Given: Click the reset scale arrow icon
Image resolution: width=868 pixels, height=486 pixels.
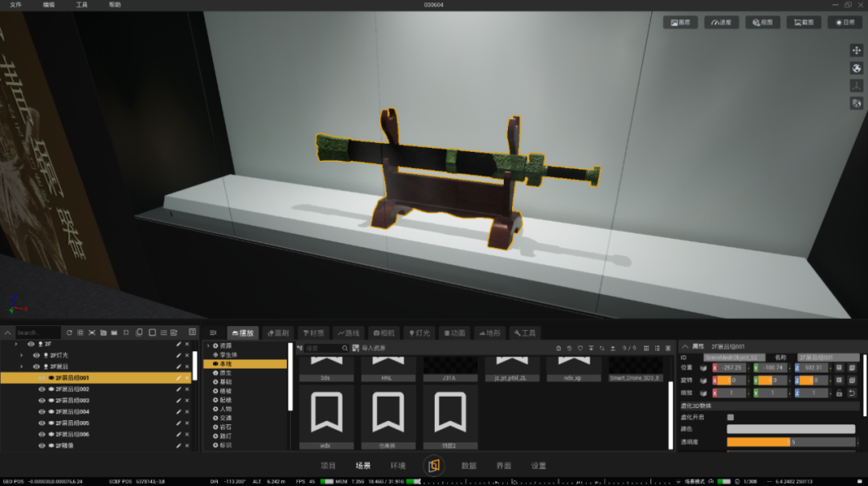Looking at the screenshot, I should click(x=852, y=393).
